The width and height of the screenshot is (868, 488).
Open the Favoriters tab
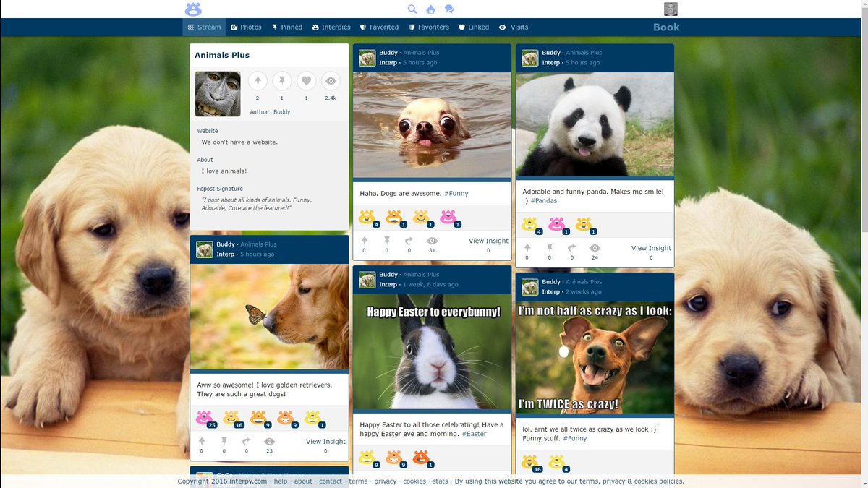click(429, 27)
